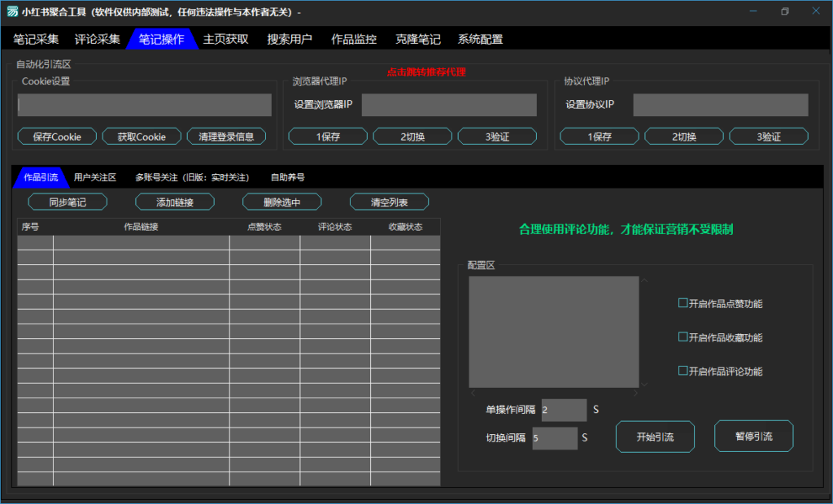This screenshot has width=833, height=504.
Task: Click the 收藏状态 column header
Action: [405, 227]
